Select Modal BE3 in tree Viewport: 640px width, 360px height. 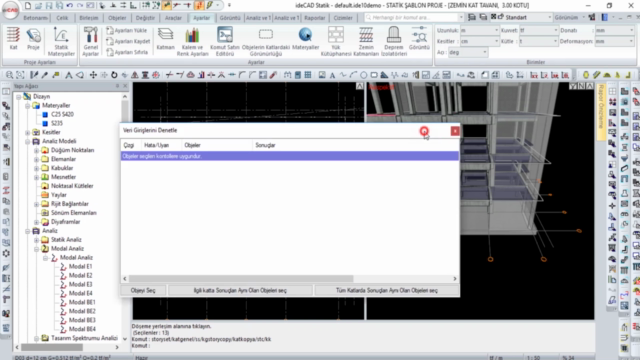point(82,320)
